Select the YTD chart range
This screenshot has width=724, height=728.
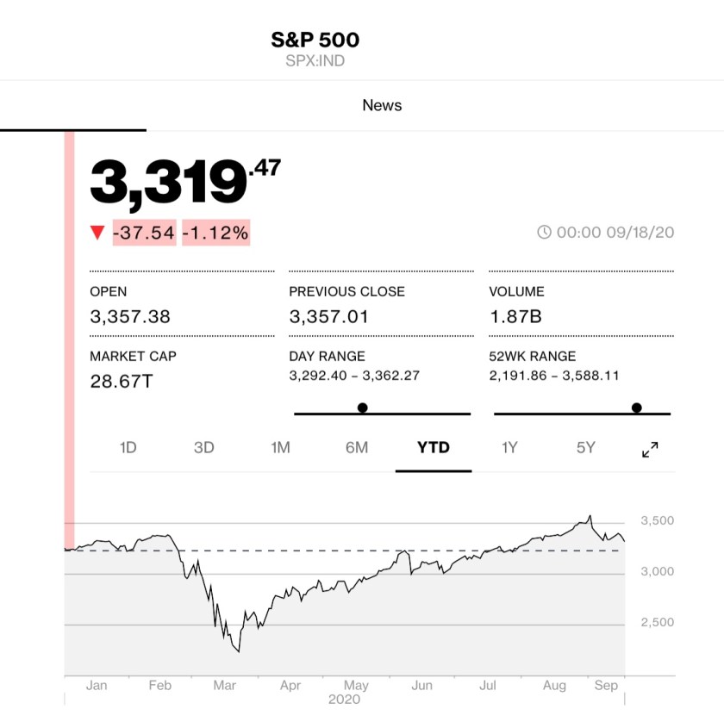coord(433,447)
